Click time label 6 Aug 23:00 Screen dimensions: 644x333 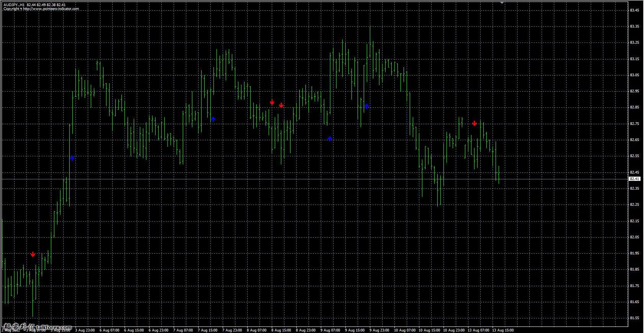158,330
